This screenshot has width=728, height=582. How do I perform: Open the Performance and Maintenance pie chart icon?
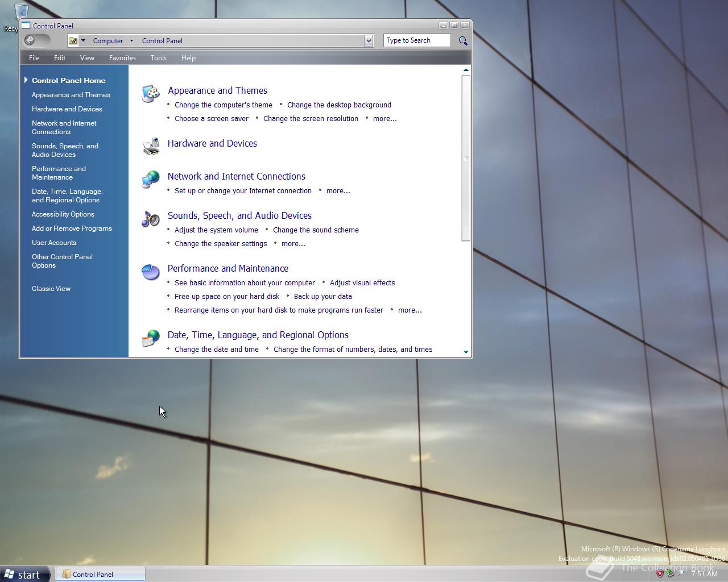click(150, 272)
